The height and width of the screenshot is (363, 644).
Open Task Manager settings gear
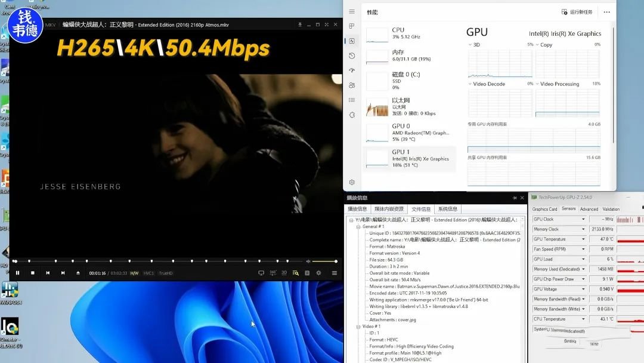pos(352,182)
